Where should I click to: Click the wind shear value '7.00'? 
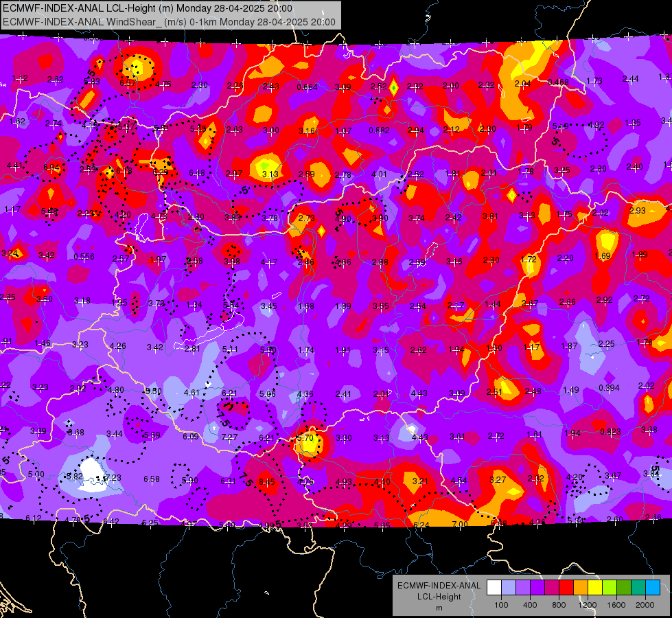click(x=460, y=524)
